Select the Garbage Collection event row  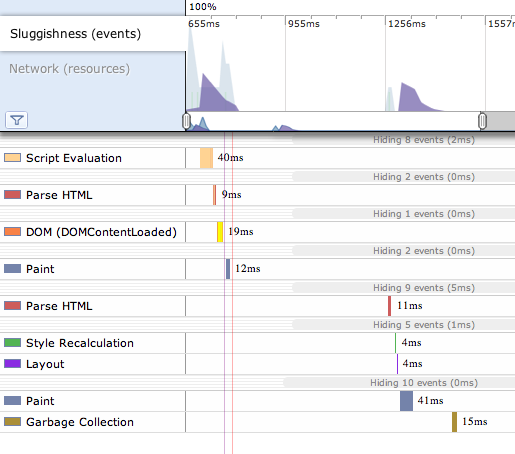tap(257, 422)
